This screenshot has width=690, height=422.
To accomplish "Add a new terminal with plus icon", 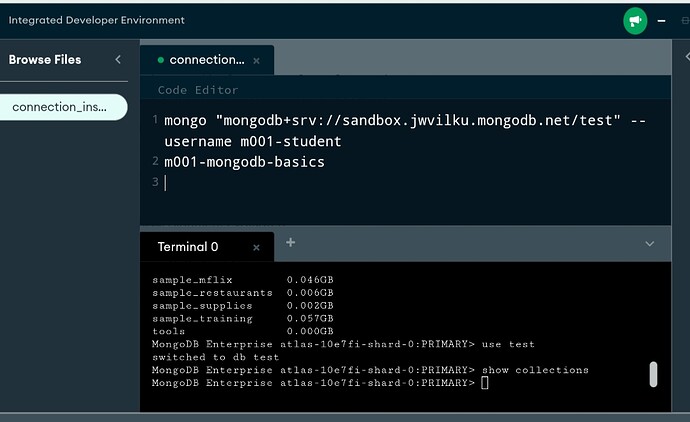I will pyautogui.click(x=291, y=243).
